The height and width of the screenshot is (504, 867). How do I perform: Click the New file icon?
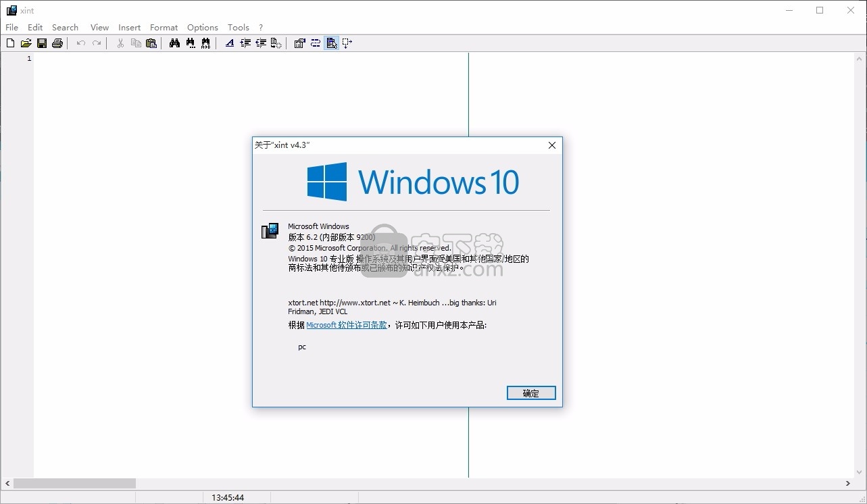pos(10,43)
